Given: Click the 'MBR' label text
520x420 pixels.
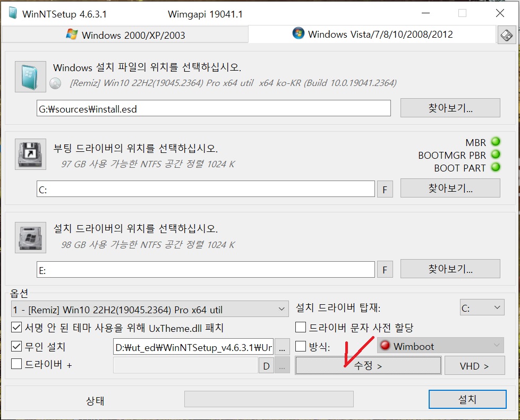Looking at the screenshot, I should pyautogui.click(x=475, y=142).
